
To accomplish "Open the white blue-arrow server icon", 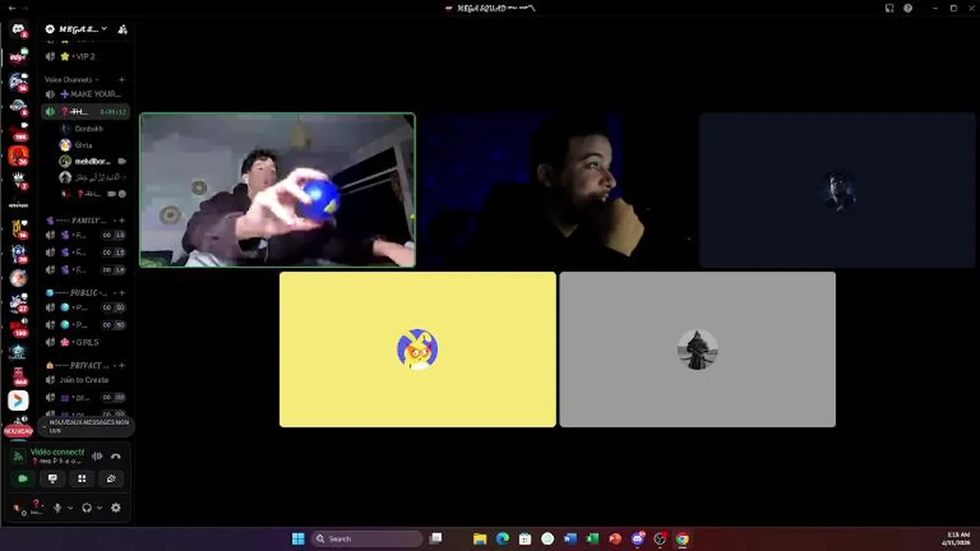I will point(18,399).
